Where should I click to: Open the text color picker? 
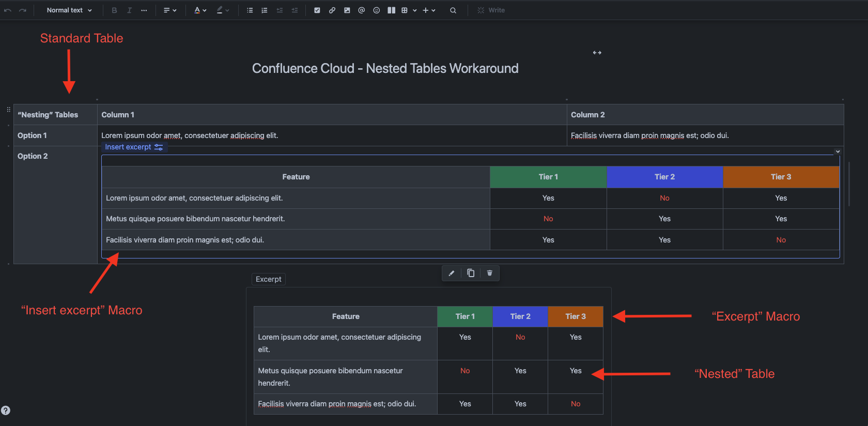pos(200,10)
